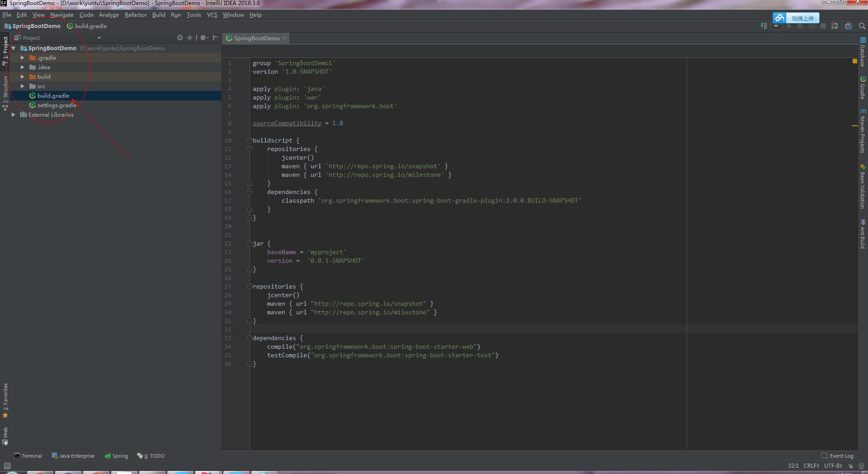Click the Search Everywhere magnifier icon
868x474 pixels.
[862, 26]
